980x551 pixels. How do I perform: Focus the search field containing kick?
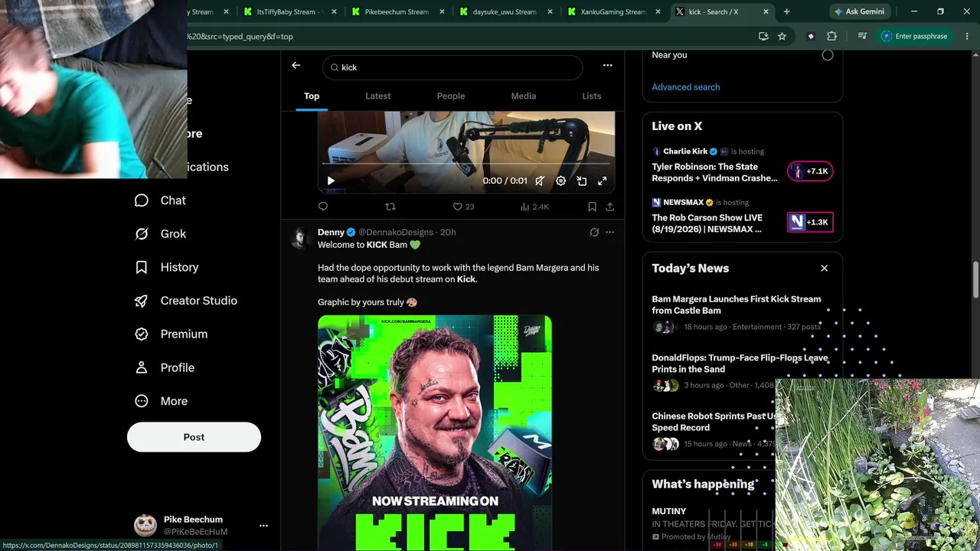[452, 67]
